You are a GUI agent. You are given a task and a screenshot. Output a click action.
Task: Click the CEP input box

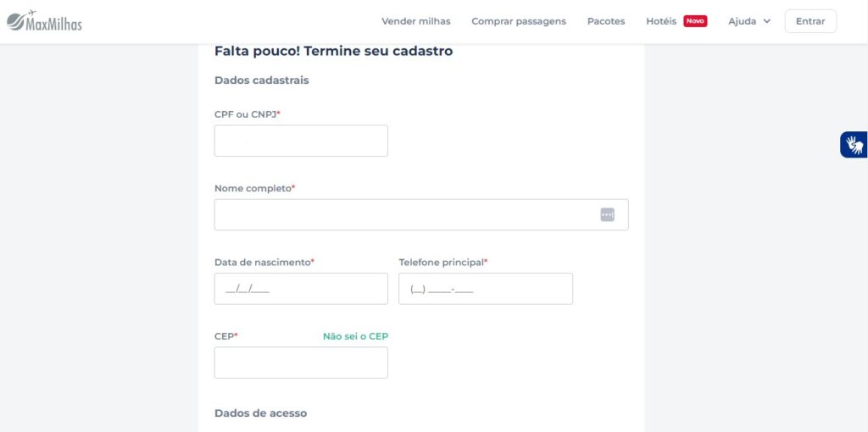pos(301,363)
